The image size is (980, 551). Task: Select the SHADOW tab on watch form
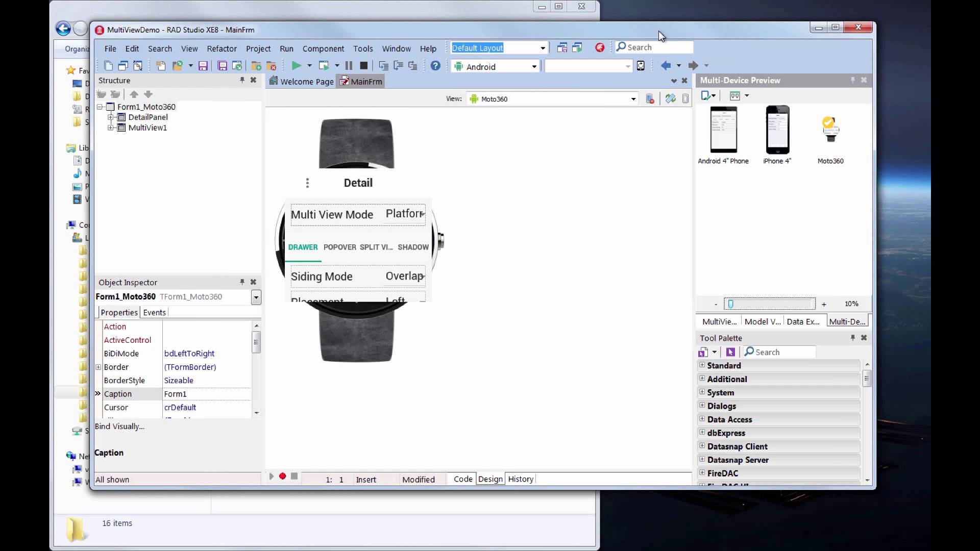click(413, 247)
